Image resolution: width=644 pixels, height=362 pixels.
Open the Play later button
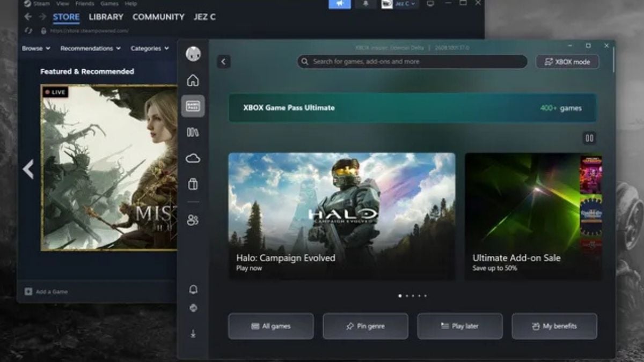[460, 326]
